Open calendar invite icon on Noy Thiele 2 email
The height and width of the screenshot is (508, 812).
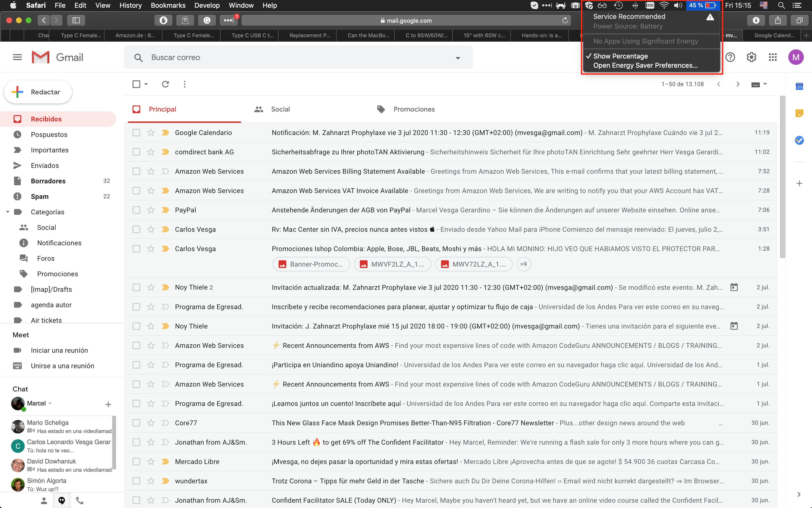(734, 287)
